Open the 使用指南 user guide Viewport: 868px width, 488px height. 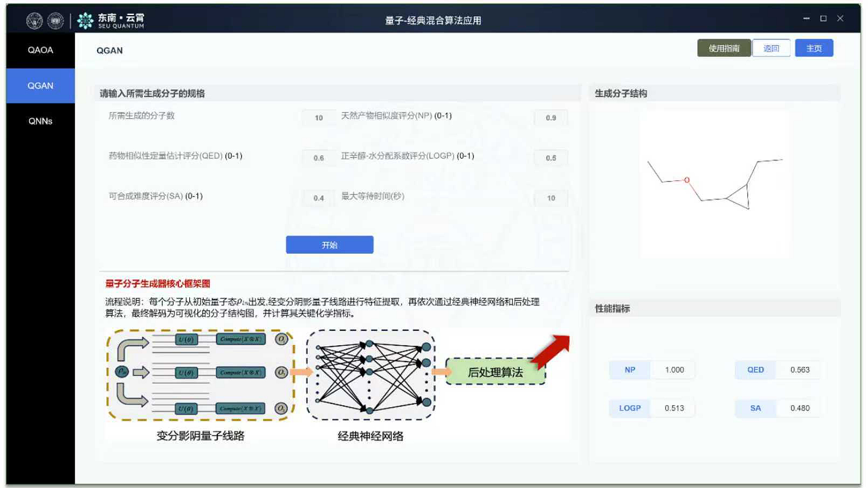tap(724, 48)
